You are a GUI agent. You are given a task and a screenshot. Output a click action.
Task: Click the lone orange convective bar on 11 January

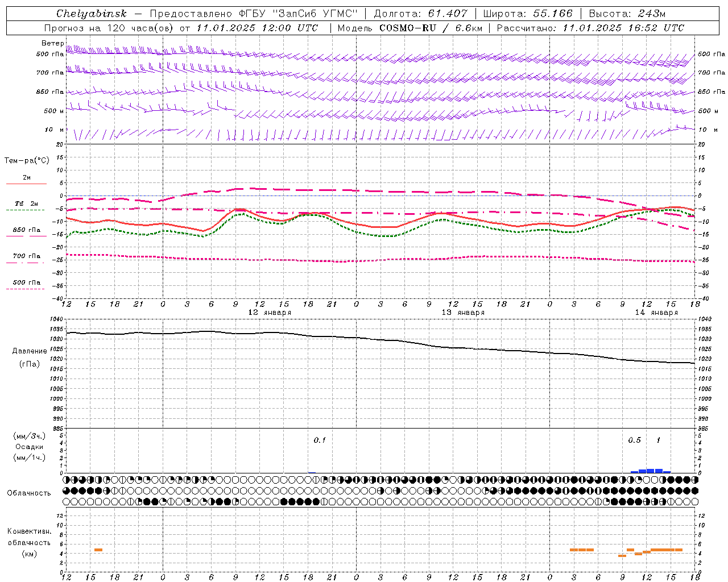click(x=98, y=550)
